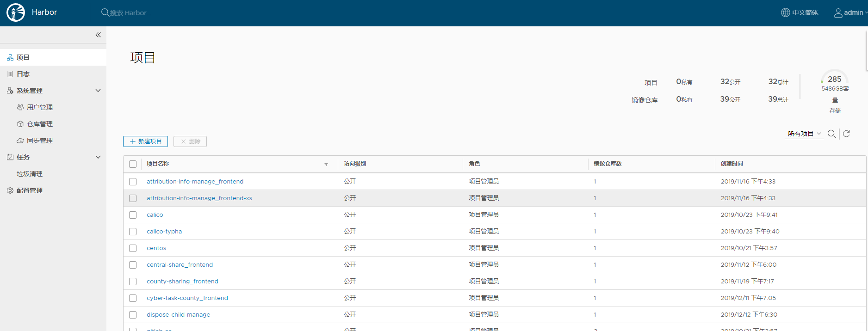Open the central-share_frontend project link
This screenshot has height=331, width=868.
[180, 265]
